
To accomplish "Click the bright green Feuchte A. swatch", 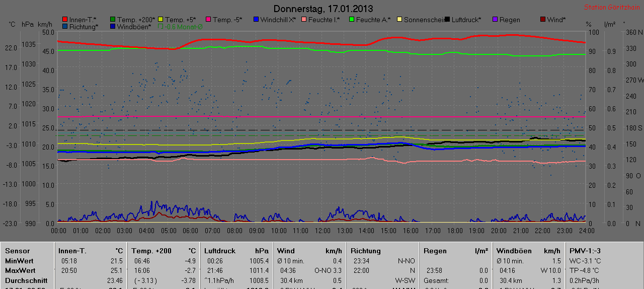I will [351, 20].
